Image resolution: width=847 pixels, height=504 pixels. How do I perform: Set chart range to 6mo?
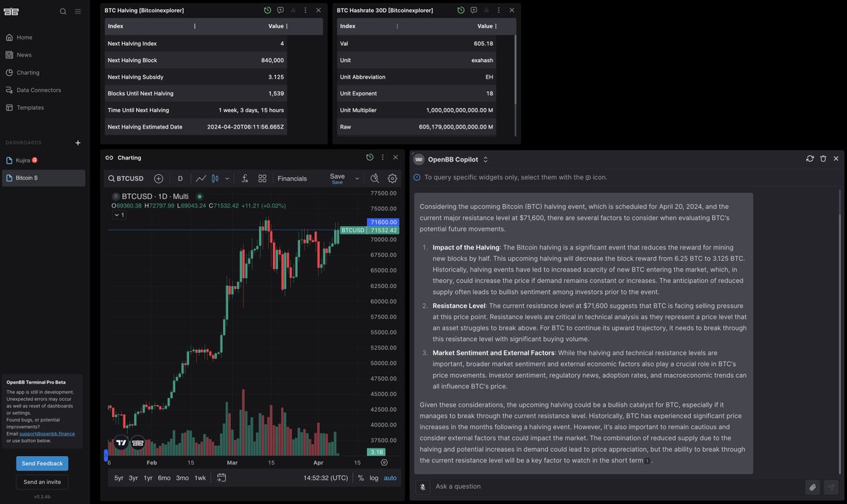point(164,478)
